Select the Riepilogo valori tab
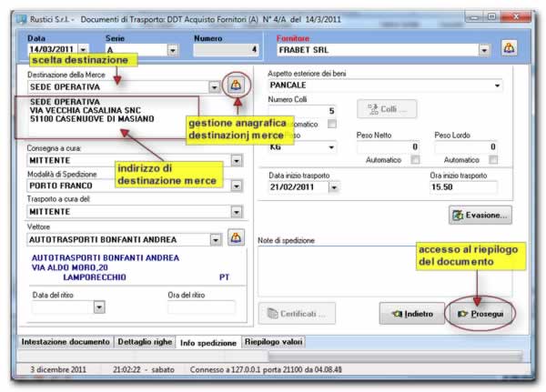The width and height of the screenshot is (546, 392). pos(273,343)
